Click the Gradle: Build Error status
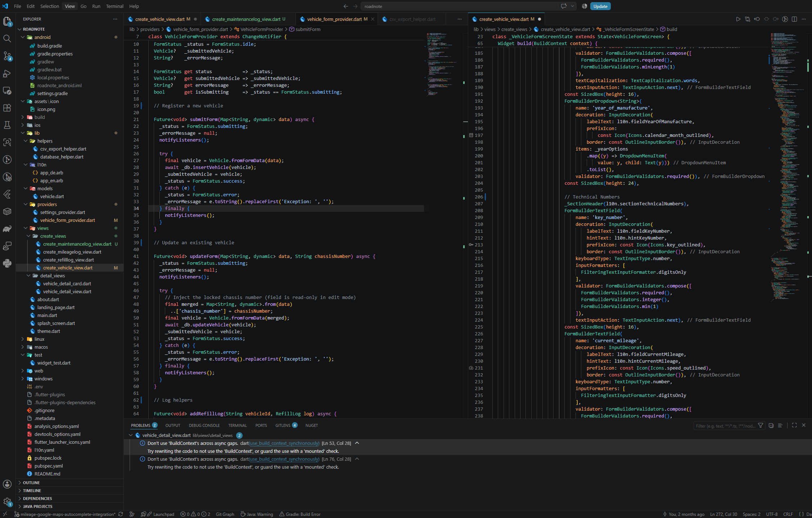Viewport: 812px width, 518px height. coord(300,514)
